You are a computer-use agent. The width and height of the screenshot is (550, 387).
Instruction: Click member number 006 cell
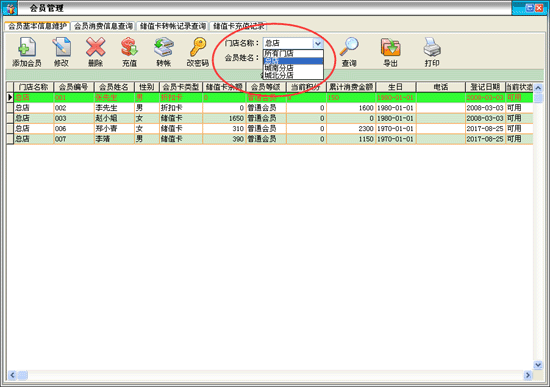[x=74, y=128]
